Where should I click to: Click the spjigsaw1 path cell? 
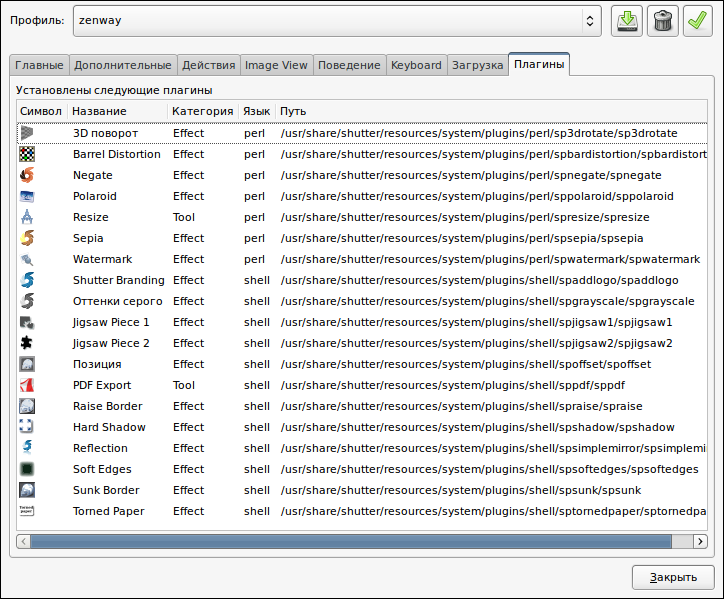[x=477, y=322]
